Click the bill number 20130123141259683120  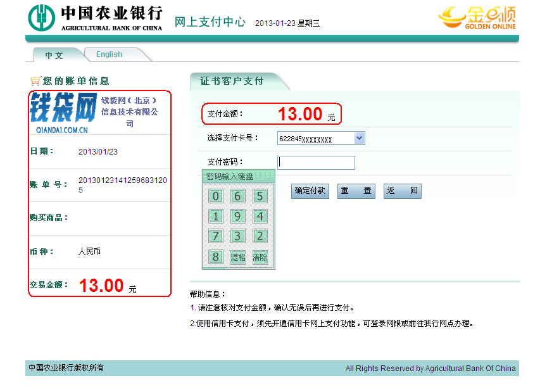click(123, 185)
